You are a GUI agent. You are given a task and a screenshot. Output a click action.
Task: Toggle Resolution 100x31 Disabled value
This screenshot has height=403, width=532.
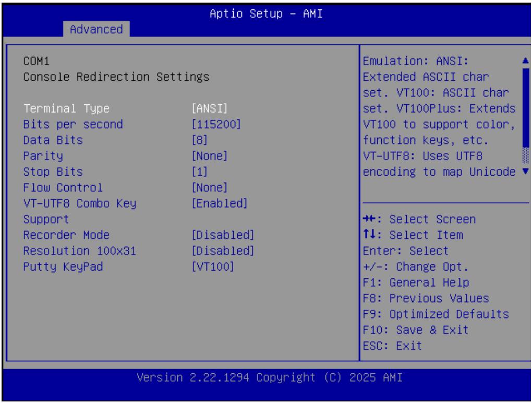pyautogui.click(x=223, y=251)
